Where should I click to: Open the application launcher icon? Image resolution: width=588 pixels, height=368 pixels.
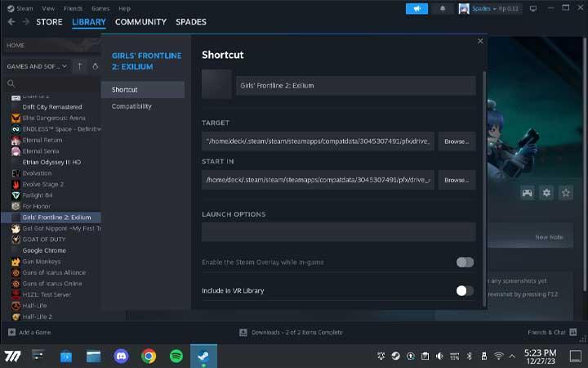tap(12, 356)
